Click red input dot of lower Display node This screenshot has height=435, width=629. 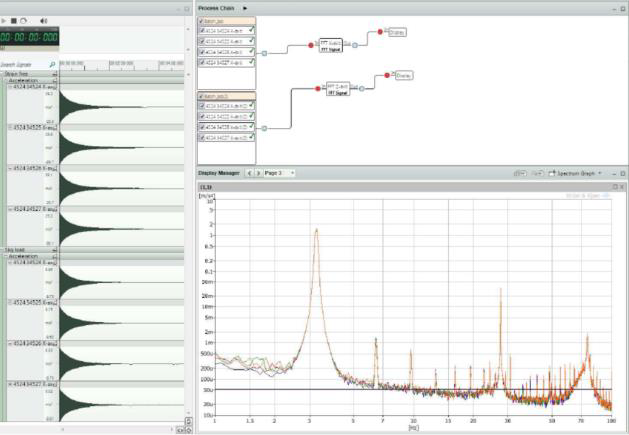tap(387, 75)
